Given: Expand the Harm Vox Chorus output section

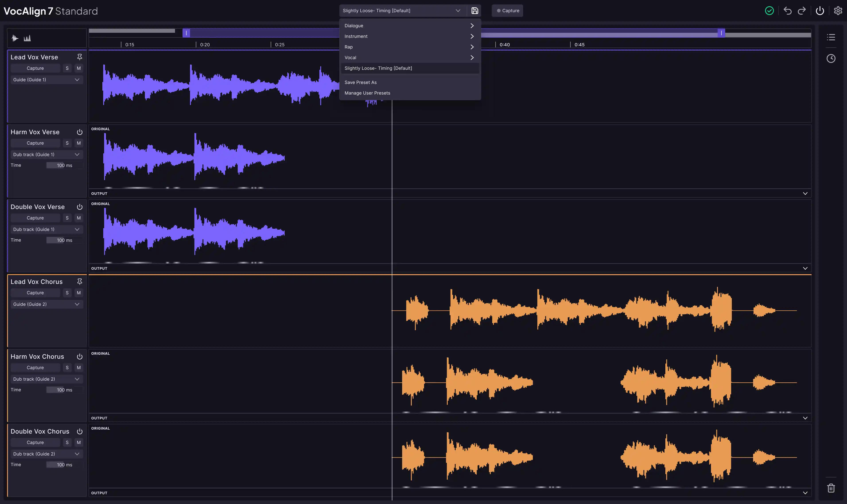Looking at the screenshot, I should 805,418.
